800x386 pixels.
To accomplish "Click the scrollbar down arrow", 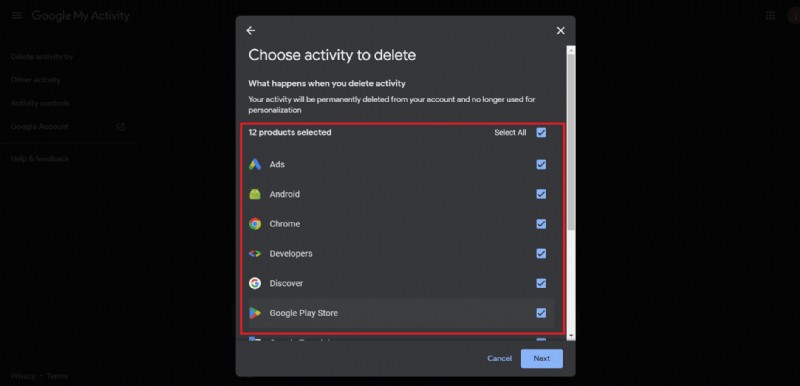I will [571, 336].
